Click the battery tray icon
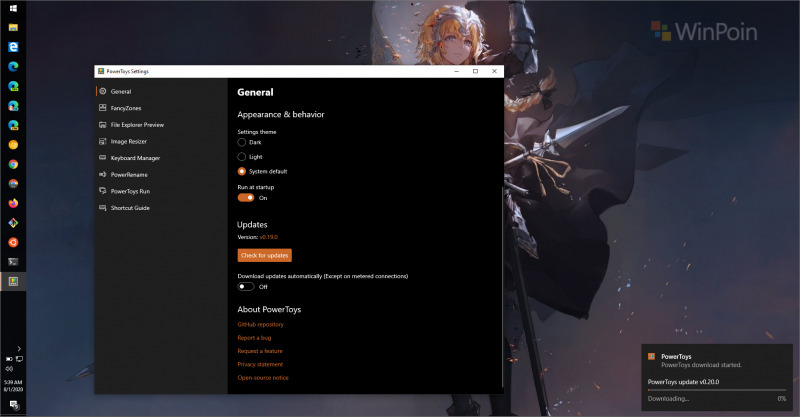Viewport: 800px width, 417px height. (x=9, y=359)
